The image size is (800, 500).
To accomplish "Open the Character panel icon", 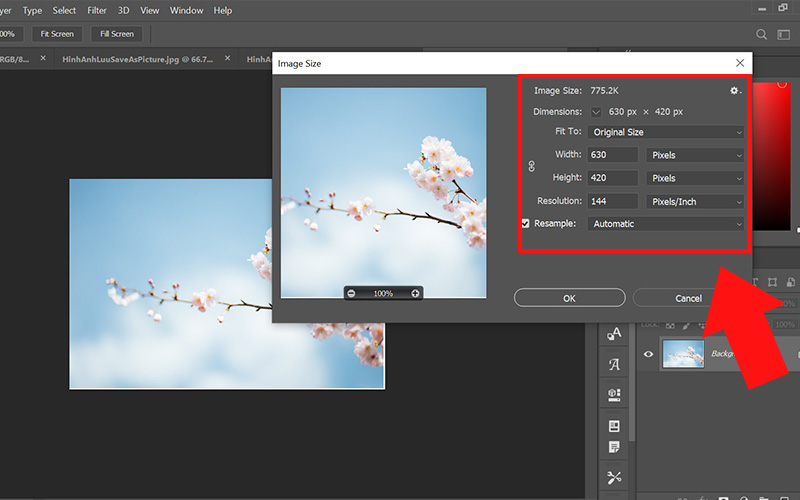I will [614, 334].
